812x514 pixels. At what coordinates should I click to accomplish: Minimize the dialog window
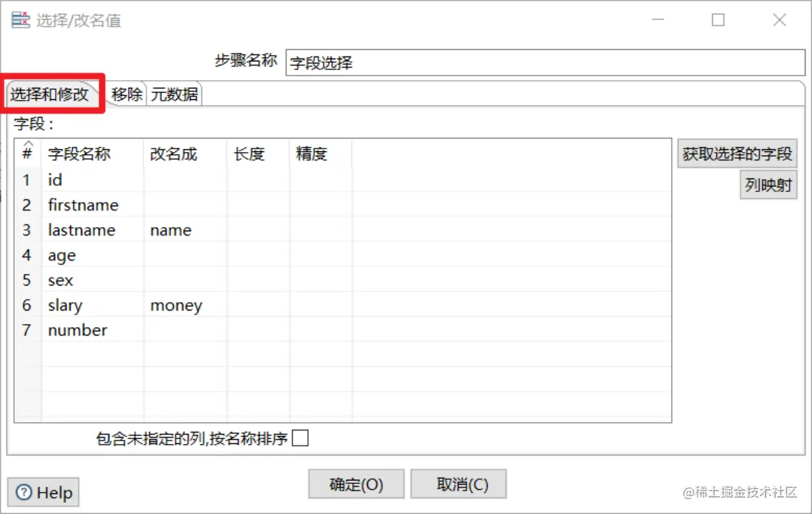pyautogui.click(x=658, y=20)
